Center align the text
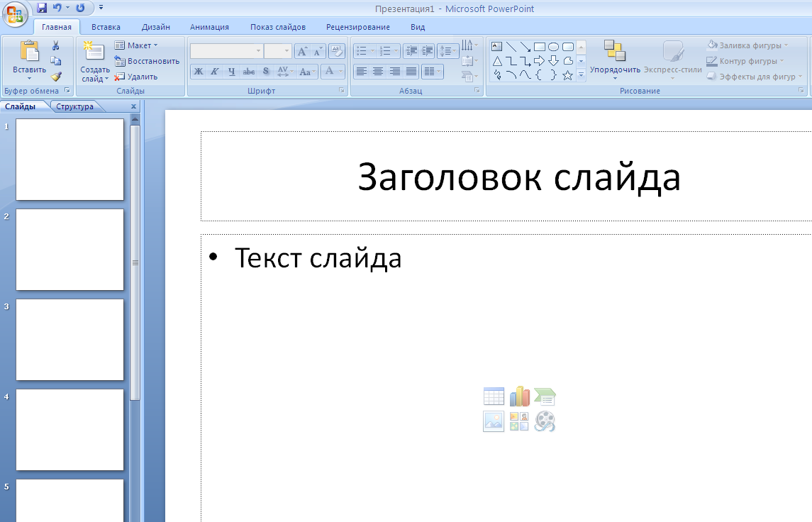The image size is (812, 522). [378, 72]
